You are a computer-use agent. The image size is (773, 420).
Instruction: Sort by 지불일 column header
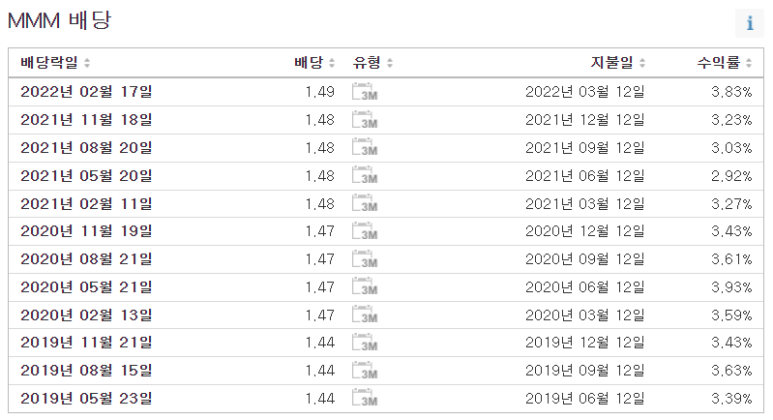click(x=618, y=63)
